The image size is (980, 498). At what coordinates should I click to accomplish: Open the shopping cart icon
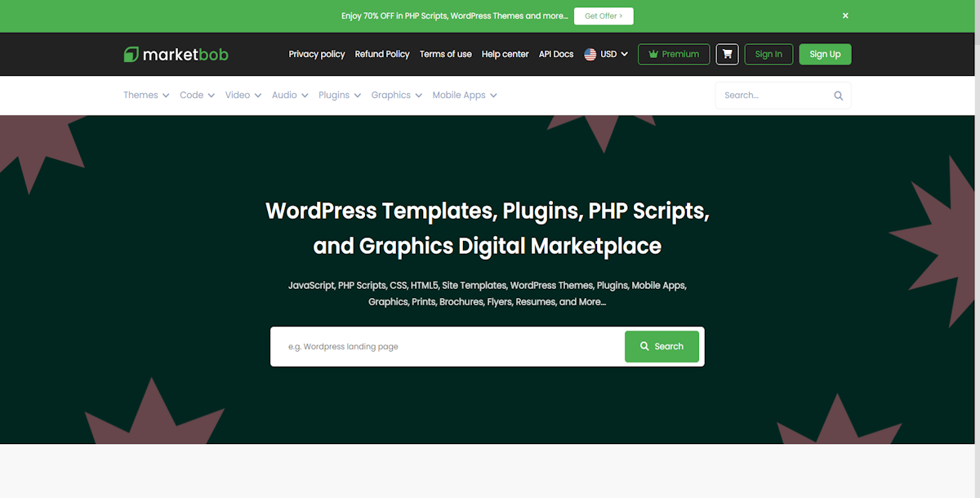pyautogui.click(x=727, y=54)
